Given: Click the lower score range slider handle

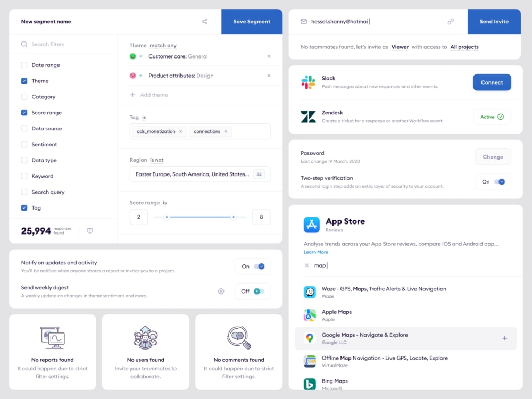Looking at the screenshot, I should pyautogui.click(x=167, y=217).
